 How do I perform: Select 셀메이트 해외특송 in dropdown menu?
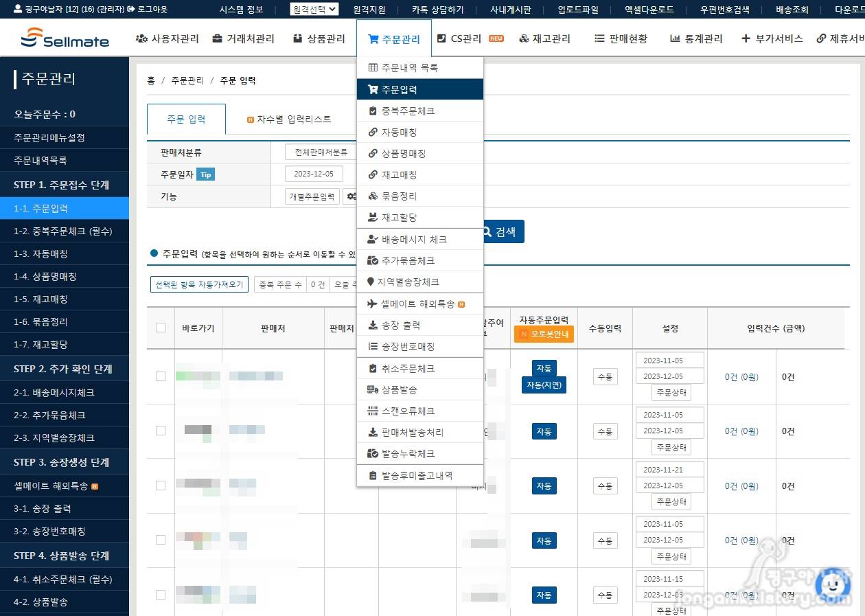[x=420, y=304]
